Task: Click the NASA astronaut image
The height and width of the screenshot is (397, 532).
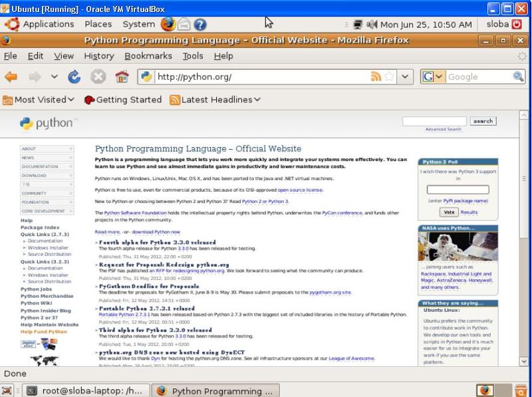Action: pyautogui.click(x=458, y=247)
